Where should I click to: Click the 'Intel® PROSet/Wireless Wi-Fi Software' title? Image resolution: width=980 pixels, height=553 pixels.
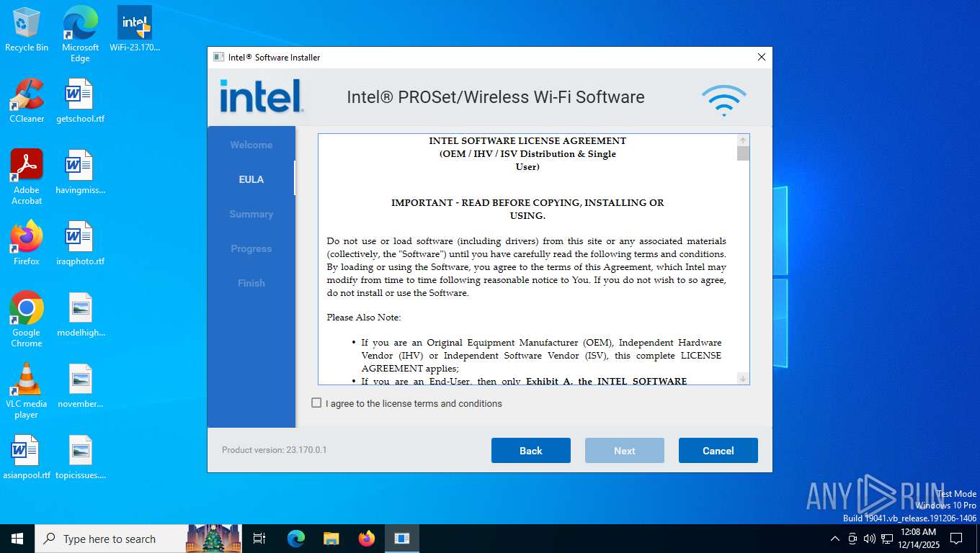(x=496, y=97)
